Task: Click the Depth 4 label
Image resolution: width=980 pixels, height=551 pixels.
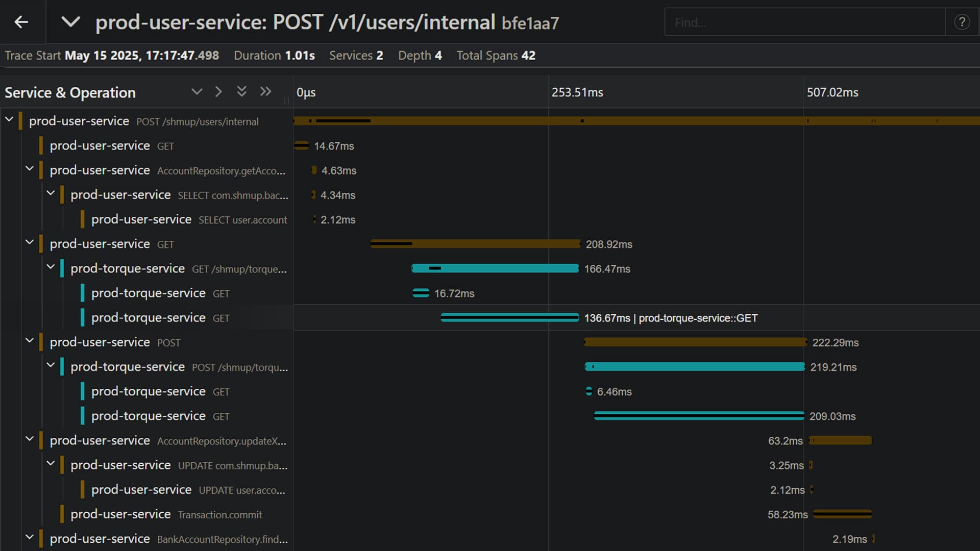Action: [420, 56]
